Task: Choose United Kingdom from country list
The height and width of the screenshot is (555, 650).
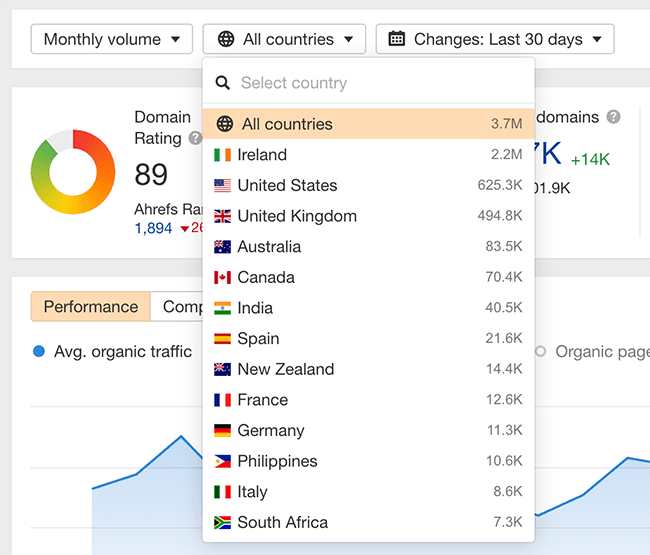Action: (x=369, y=216)
